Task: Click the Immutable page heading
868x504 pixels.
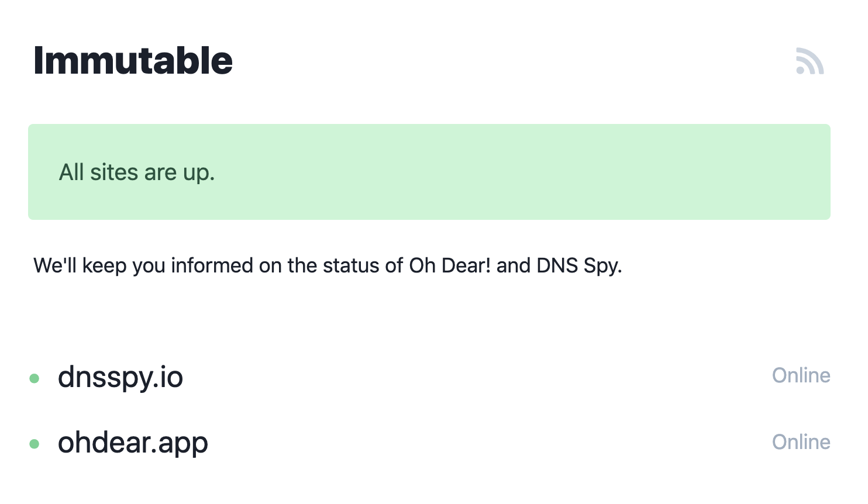Action: [133, 60]
